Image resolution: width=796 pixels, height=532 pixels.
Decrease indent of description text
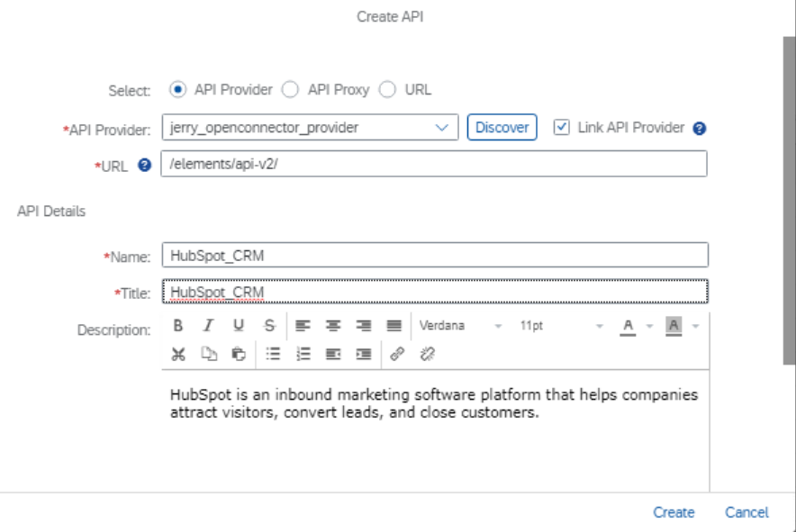(333, 354)
